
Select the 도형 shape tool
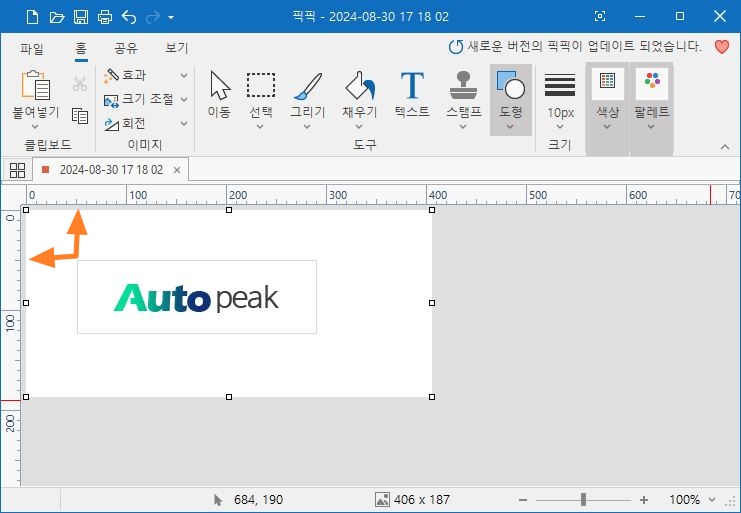[x=510, y=94]
